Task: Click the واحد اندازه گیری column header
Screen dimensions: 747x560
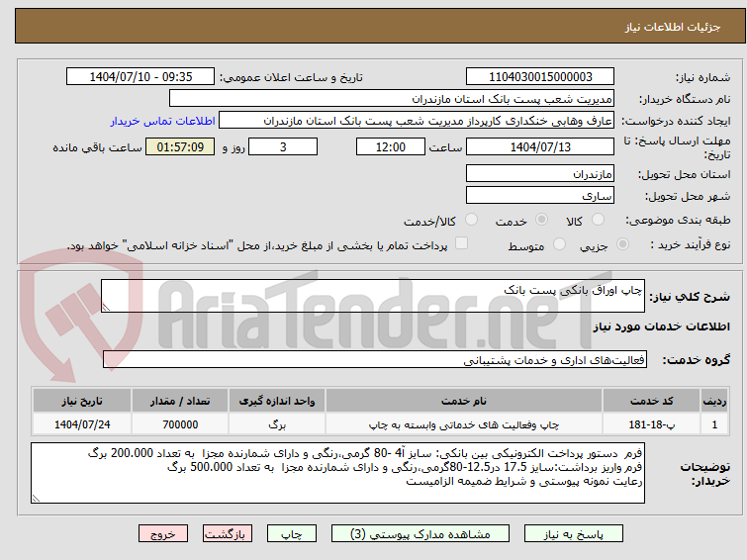Action: point(277,401)
